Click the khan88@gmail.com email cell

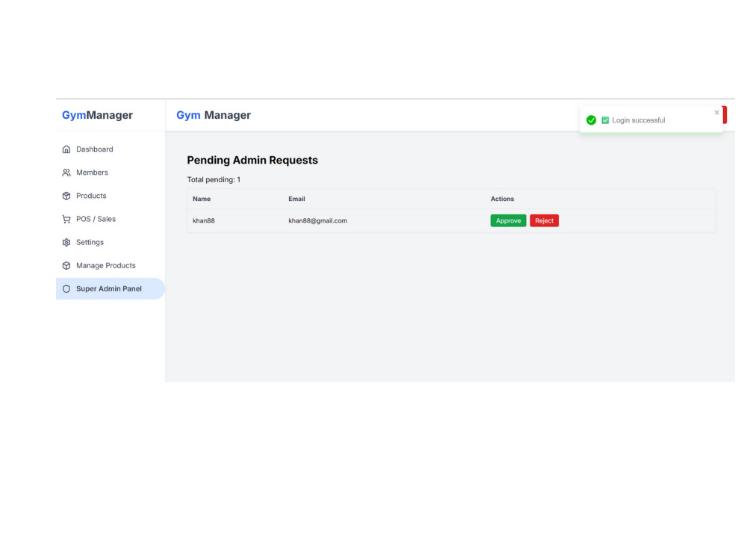(317, 221)
